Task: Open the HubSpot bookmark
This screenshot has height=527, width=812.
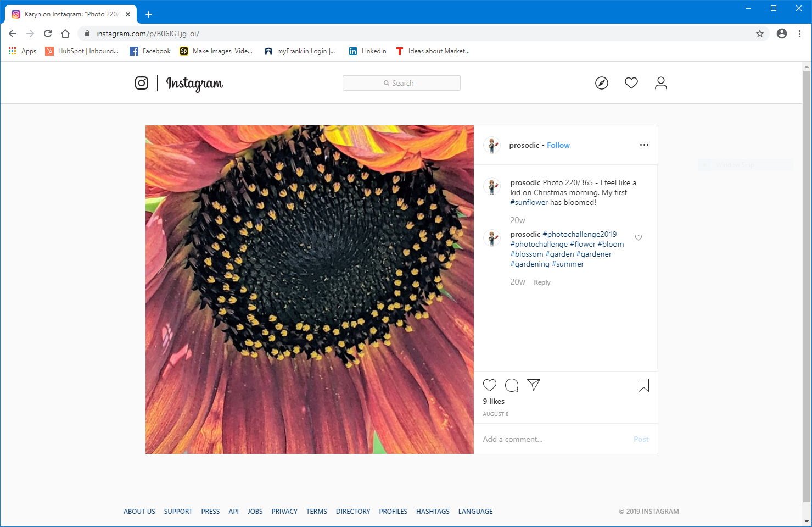Action: 82,51
